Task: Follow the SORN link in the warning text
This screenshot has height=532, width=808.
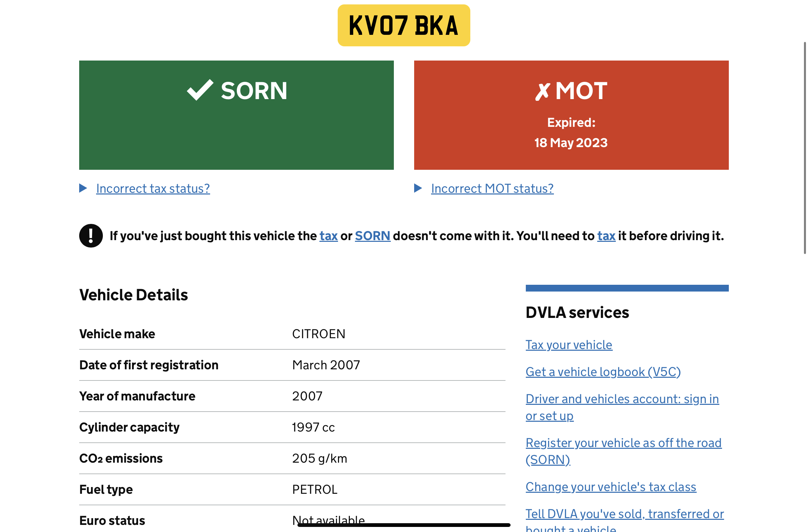Action: 373,236
